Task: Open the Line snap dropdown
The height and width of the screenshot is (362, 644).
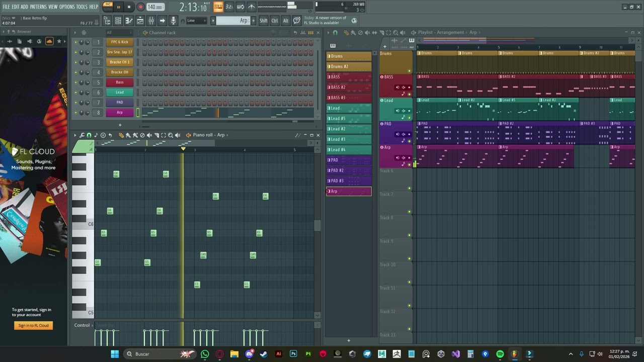Action: (196, 21)
